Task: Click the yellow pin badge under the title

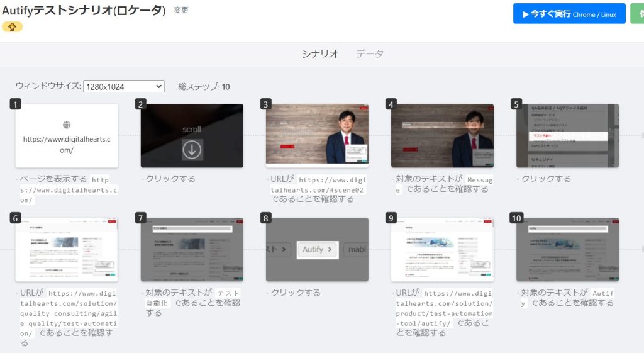Action: point(12,26)
